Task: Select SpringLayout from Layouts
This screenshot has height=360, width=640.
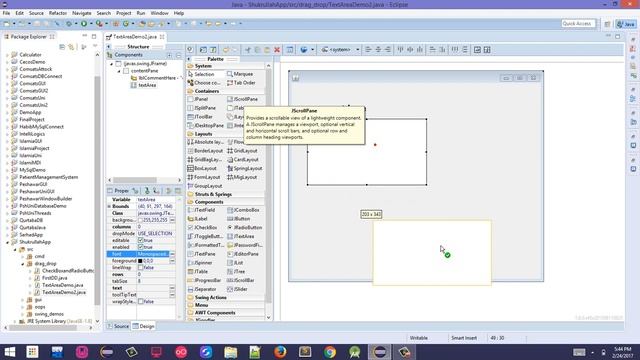Action: 244,168
